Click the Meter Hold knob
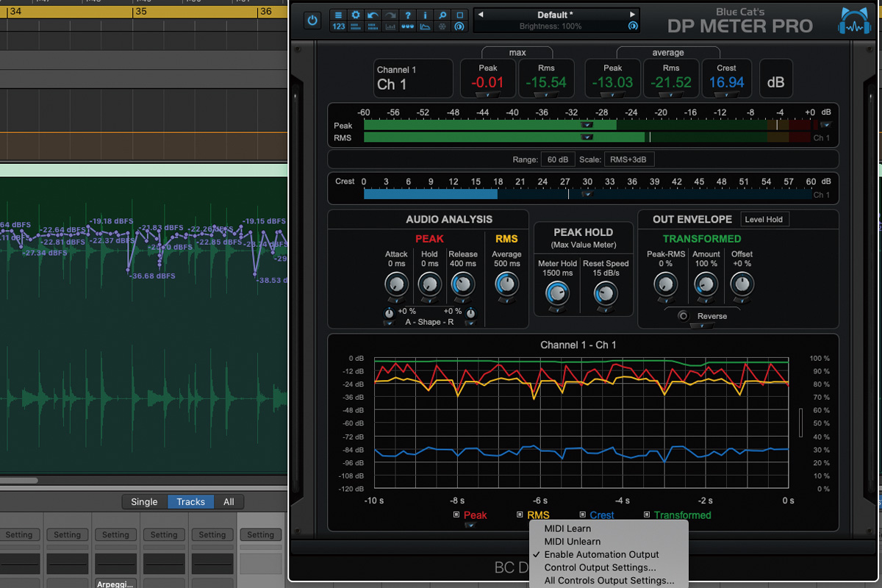Screen dimensions: 882x588 [x=557, y=294]
